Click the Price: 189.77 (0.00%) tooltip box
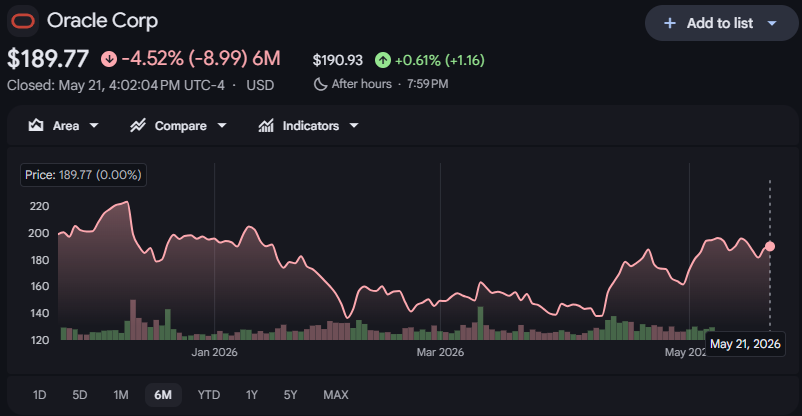802x416 pixels. pos(83,175)
